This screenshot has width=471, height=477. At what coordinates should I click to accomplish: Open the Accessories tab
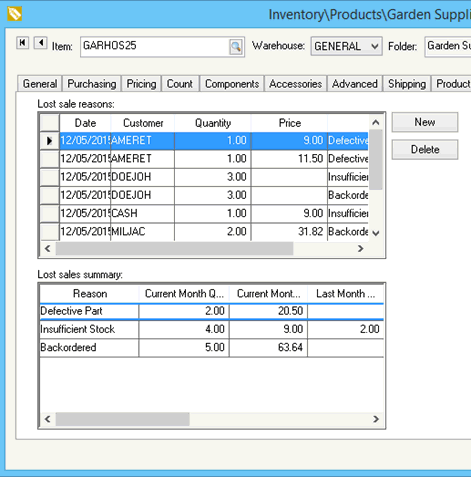coord(295,84)
